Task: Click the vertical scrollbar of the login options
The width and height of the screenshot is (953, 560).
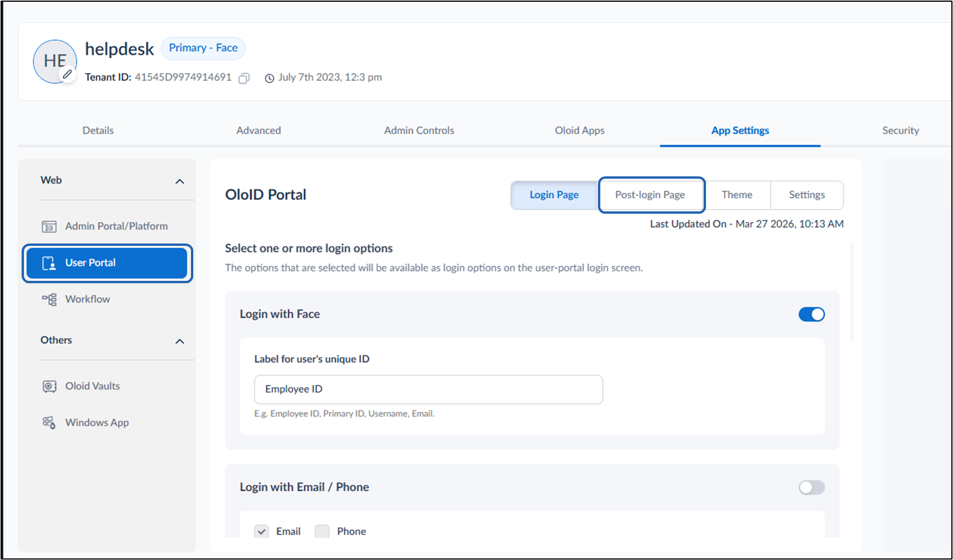Action: coord(852,292)
